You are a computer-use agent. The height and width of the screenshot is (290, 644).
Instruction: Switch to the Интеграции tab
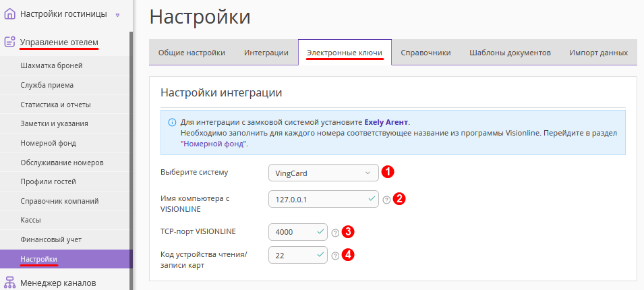[266, 53]
